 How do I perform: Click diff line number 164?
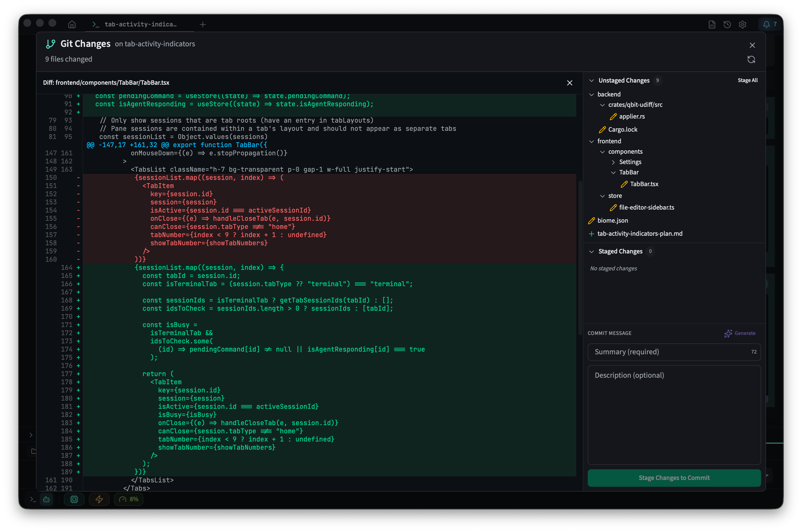point(67,268)
